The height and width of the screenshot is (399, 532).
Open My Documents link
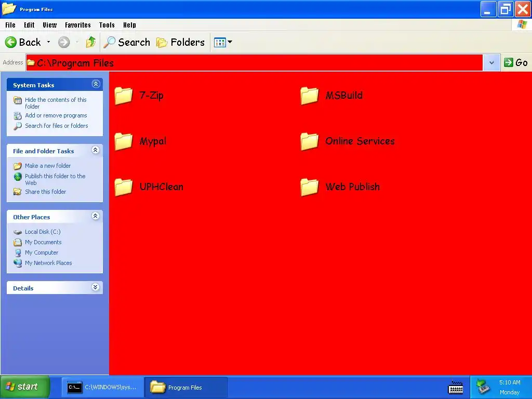coord(43,242)
